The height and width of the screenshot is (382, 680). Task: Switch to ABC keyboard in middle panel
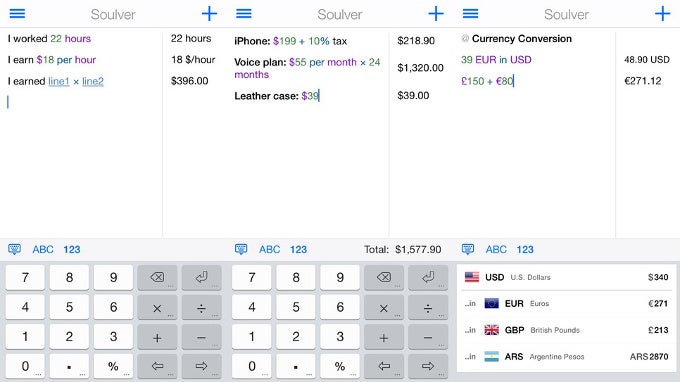[270, 249]
